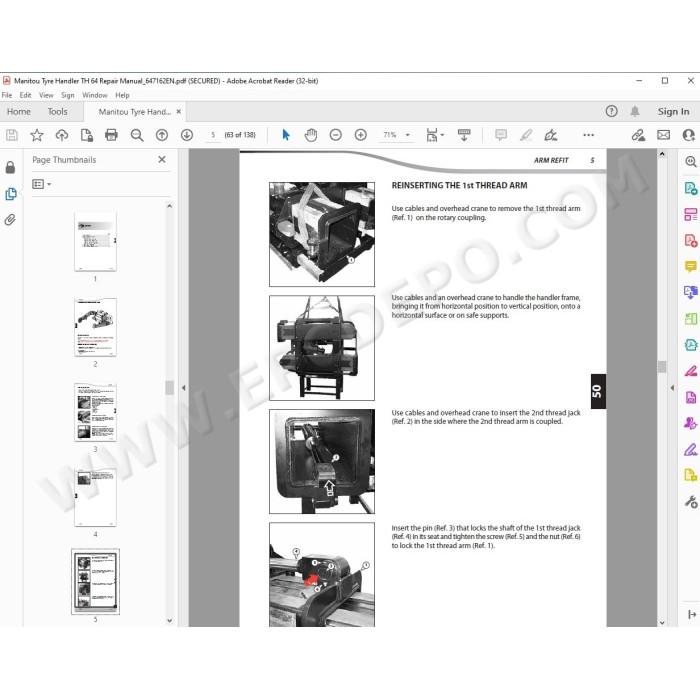Click the Sign In button
This screenshot has width=700, height=700.
coord(673,112)
